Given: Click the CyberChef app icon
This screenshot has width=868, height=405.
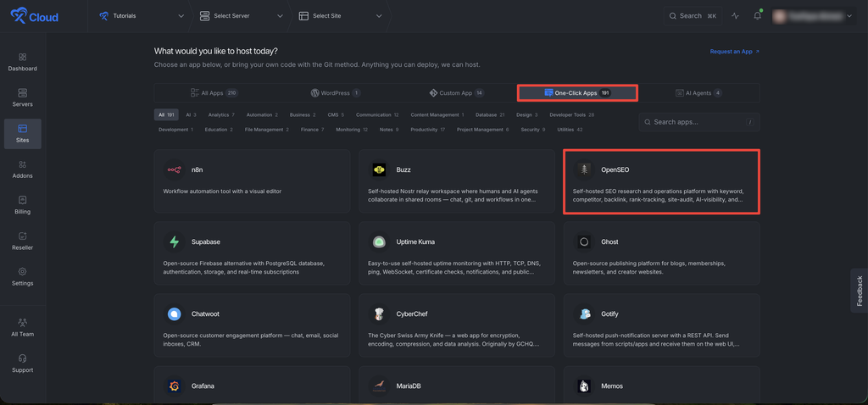Looking at the screenshot, I should tap(379, 313).
